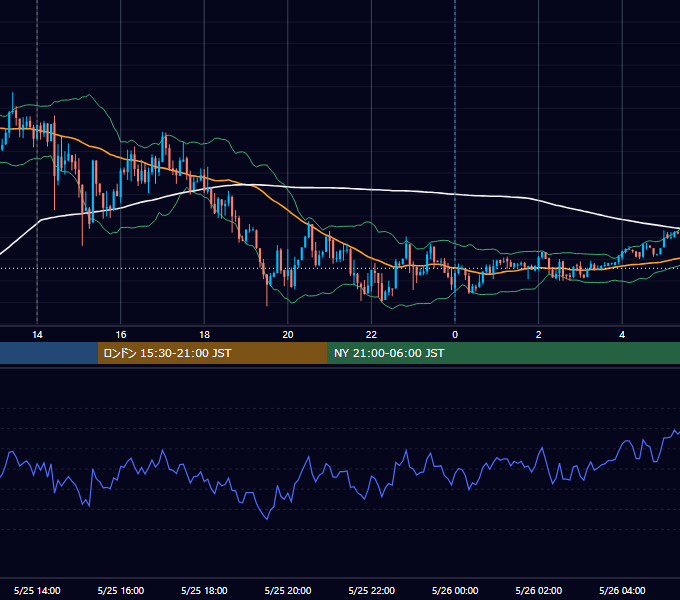The image size is (680, 600).
Task: Click the hour label 22 on the price chart axis
Action: [371, 335]
